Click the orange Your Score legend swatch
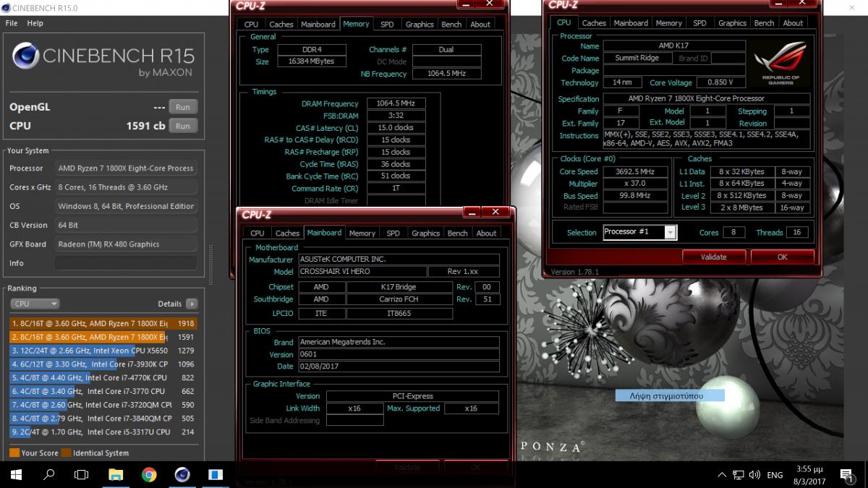This screenshot has width=868, height=488. (14, 453)
